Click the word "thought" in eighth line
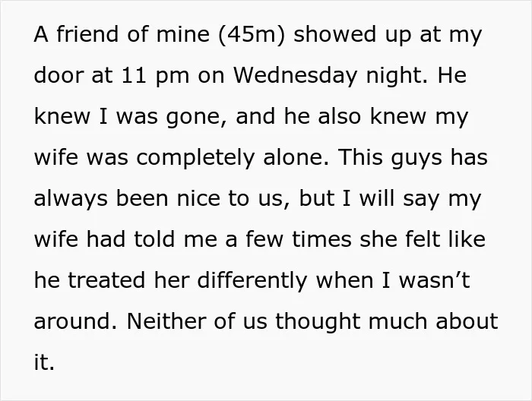 [x=318, y=322]
